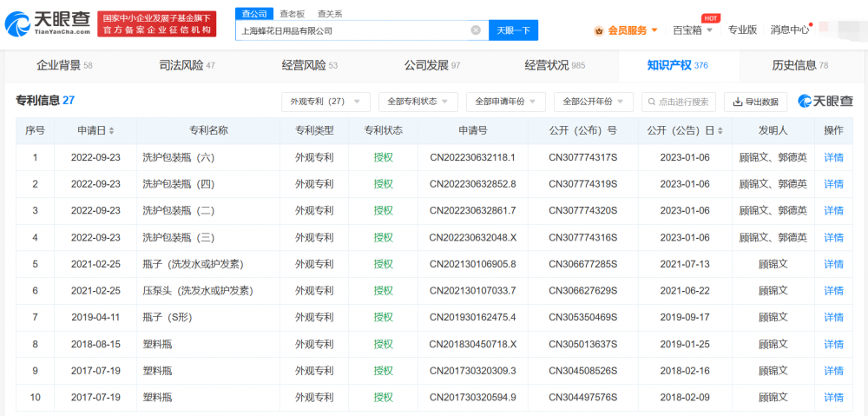Click application date 2019-04-11
This screenshot has height=416, width=868.
(x=95, y=317)
